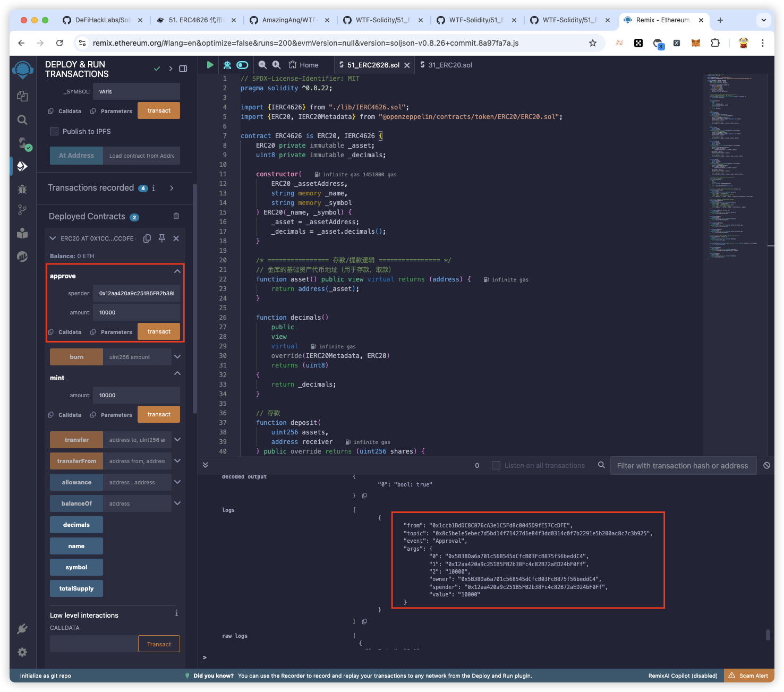Open the Search in files icon
The height and width of the screenshot is (692, 784).
click(22, 120)
